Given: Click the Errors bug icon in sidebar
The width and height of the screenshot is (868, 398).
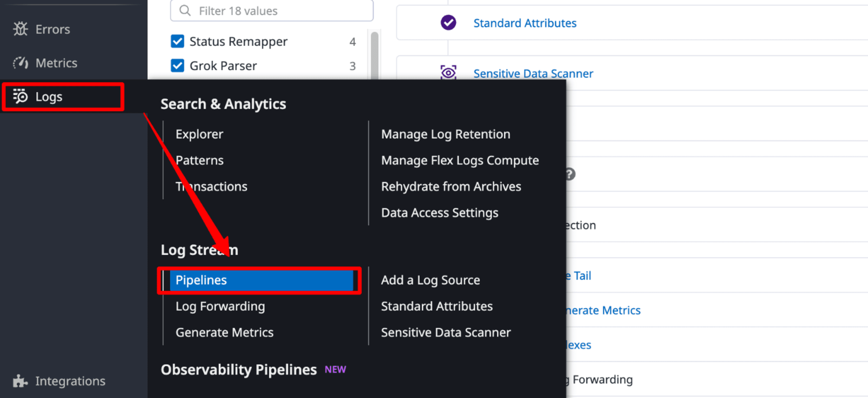Looking at the screenshot, I should (20, 29).
